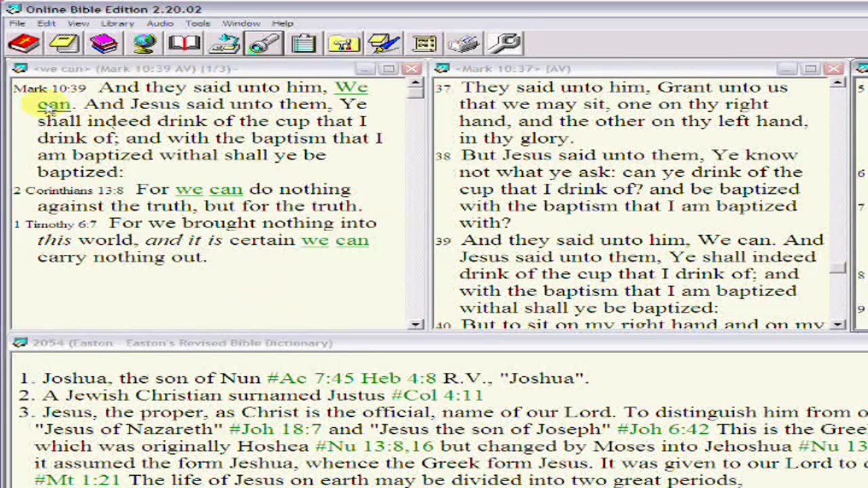Open the View menu

coord(78,24)
